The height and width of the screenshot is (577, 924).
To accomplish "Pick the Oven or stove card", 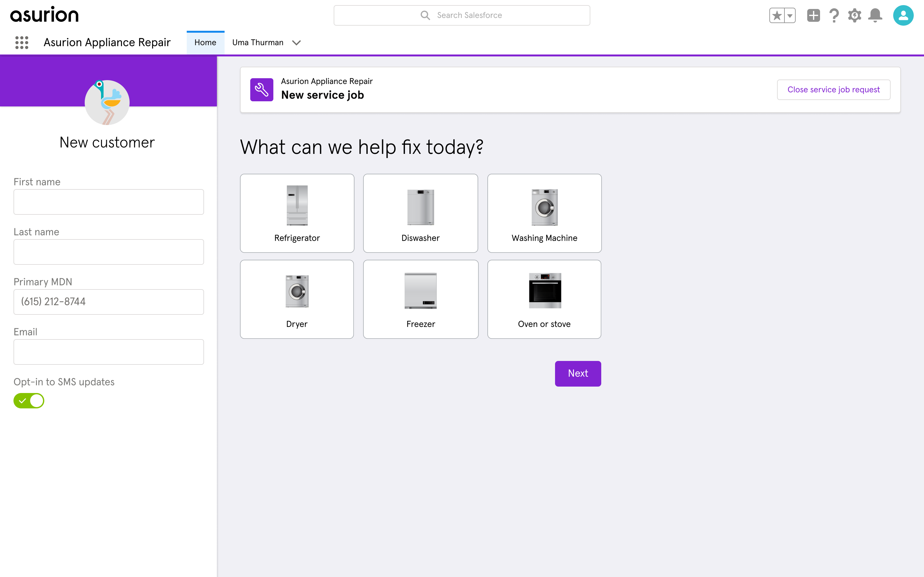I will tap(544, 299).
